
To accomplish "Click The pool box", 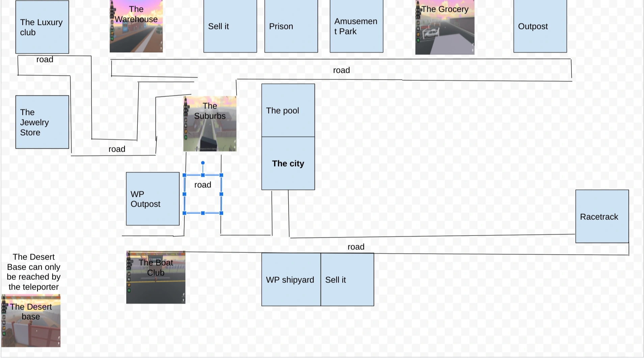I will click(288, 110).
